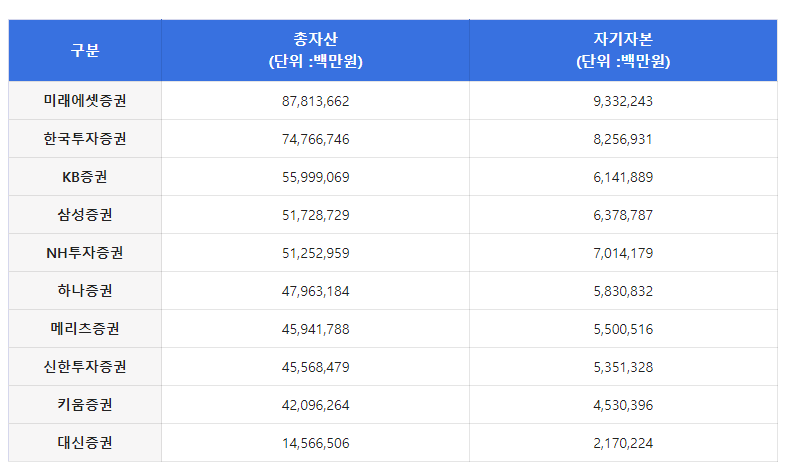
Task: Click the 구분 column header
Action: click(x=84, y=50)
